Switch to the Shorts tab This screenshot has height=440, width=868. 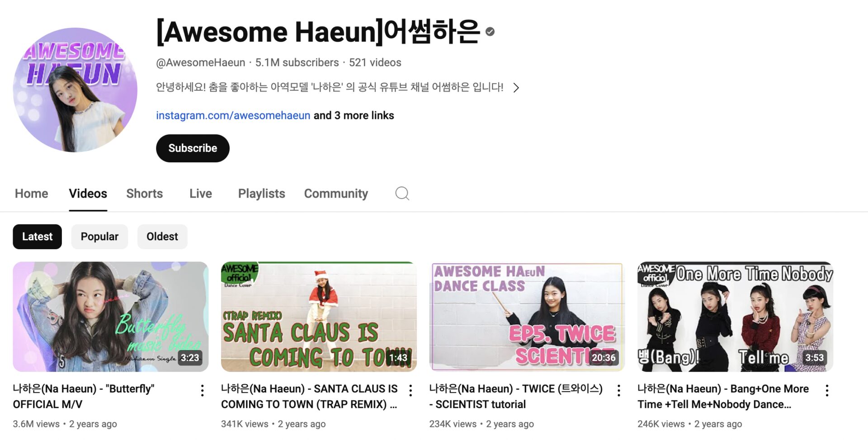point(145,194)
